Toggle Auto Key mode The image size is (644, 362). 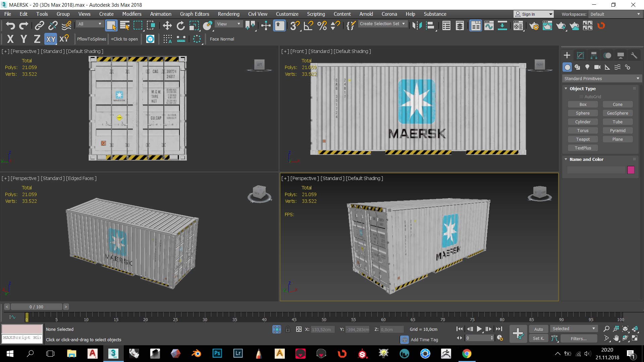pyautogui.click(x=539, y=329)
